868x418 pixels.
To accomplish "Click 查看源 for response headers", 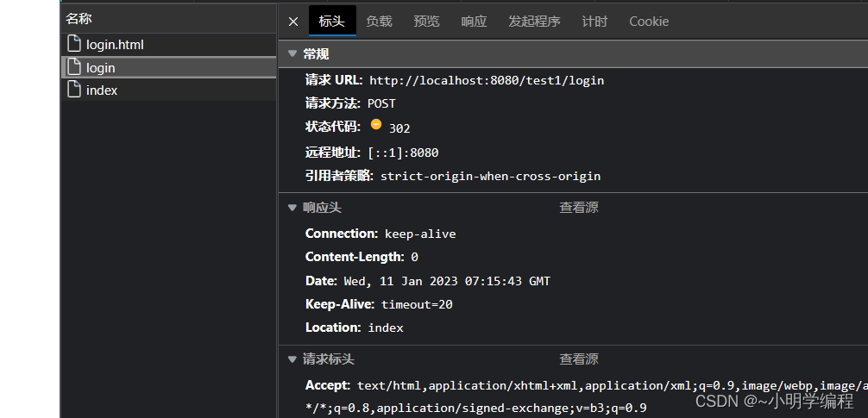I will [578, 208].
